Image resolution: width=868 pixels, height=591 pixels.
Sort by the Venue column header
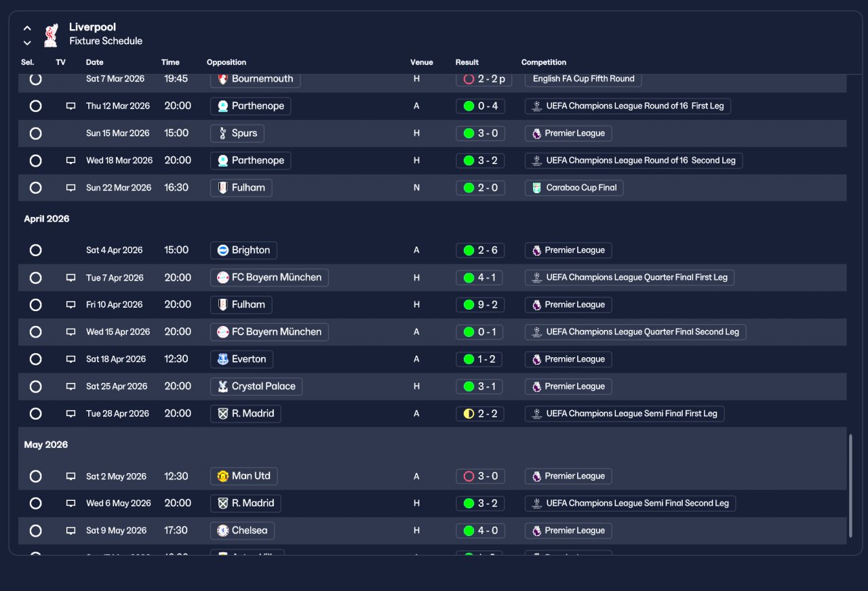(422, 62)
